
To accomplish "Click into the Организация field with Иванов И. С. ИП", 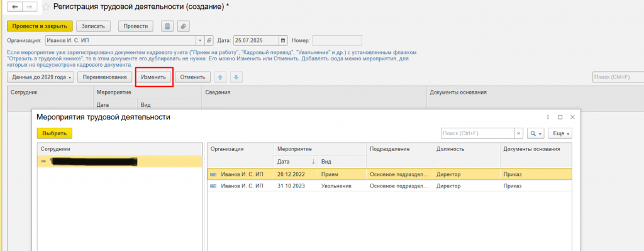I will pos(120,41).
